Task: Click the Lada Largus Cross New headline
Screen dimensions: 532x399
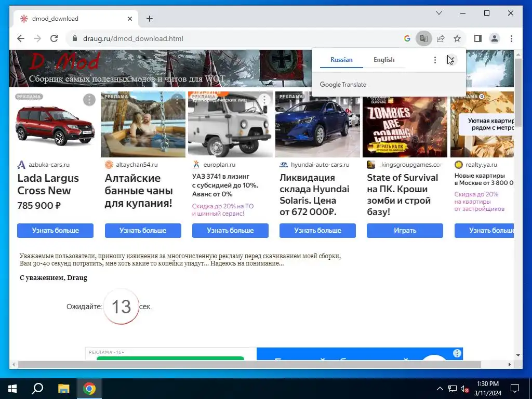Action: 48,184
